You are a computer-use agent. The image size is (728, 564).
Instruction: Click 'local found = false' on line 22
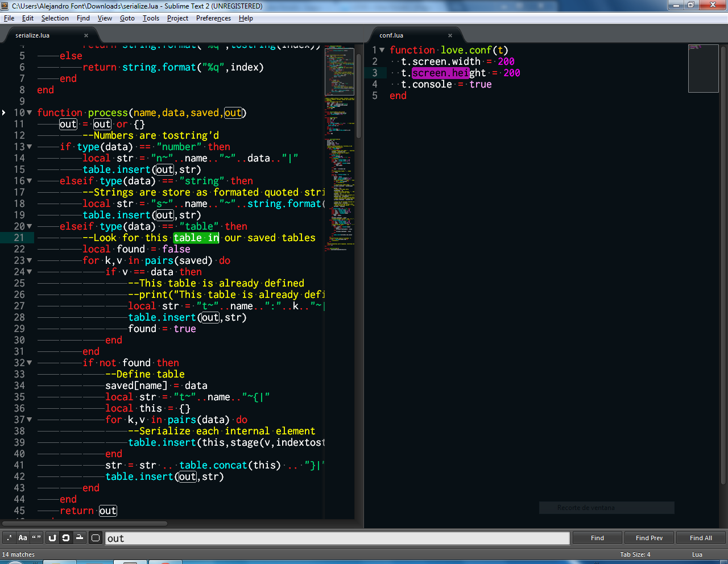tap(136, 249)
